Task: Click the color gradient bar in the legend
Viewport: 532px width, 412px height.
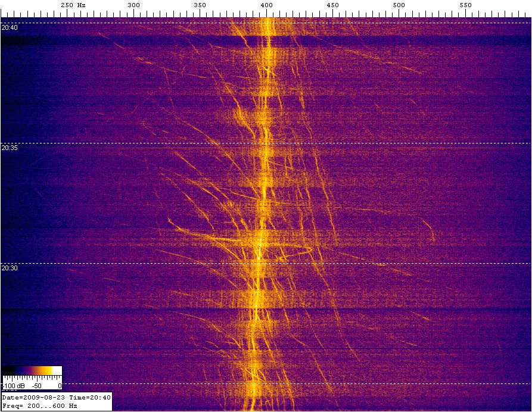Action: [32, 370]
